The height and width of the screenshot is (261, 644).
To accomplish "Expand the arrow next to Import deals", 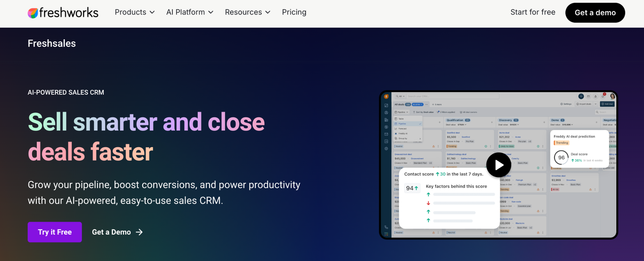I will tap(595, 104).
